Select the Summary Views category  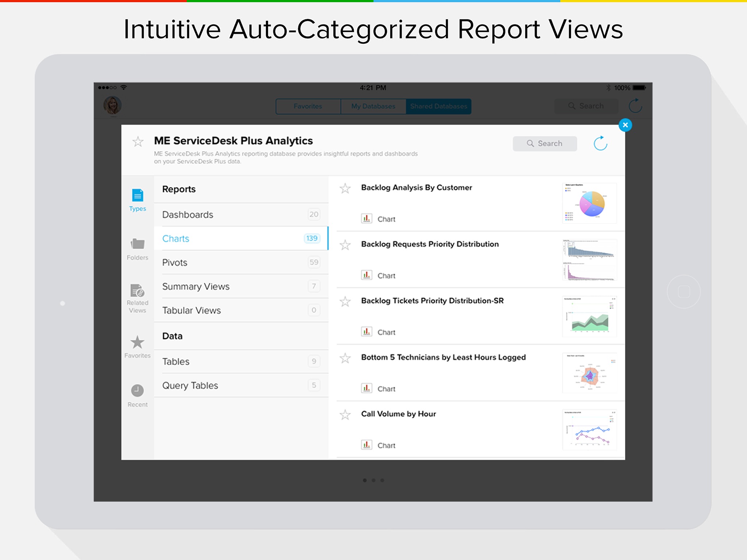pos(241,287)
